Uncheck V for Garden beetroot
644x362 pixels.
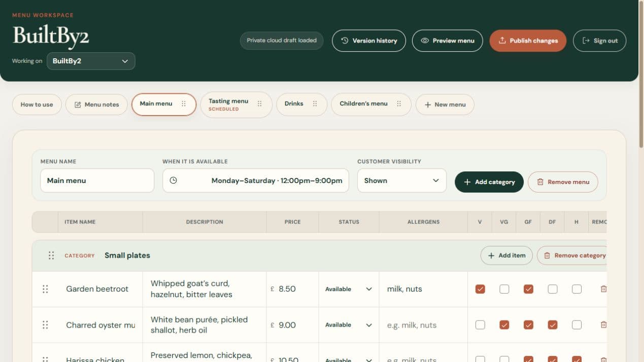[480, 289]
